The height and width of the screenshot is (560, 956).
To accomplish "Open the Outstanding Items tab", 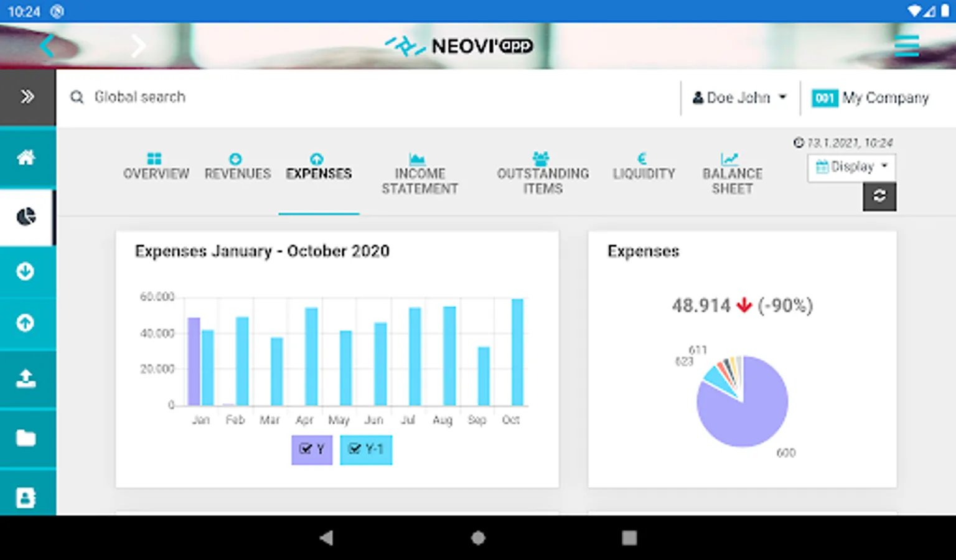I will (x=543, y=174).
